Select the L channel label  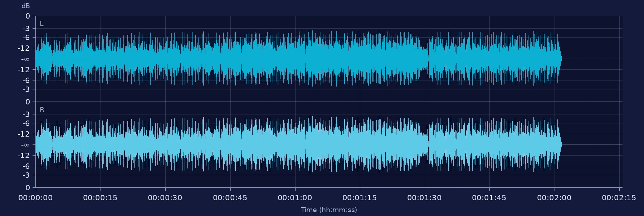click(x=42, y=24)
